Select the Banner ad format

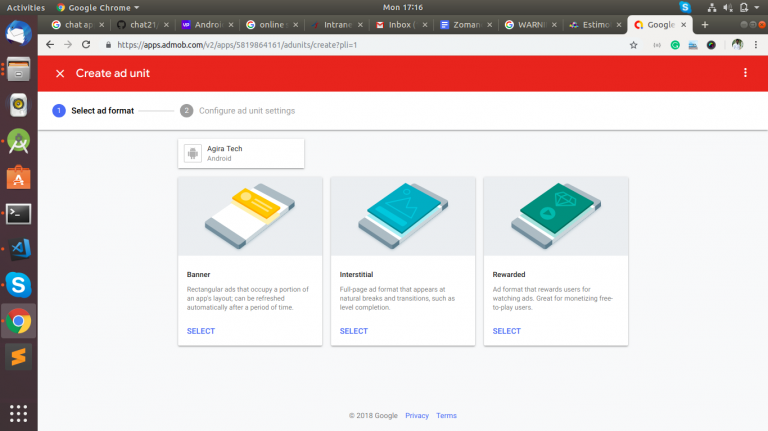click(x=201, y=331)
